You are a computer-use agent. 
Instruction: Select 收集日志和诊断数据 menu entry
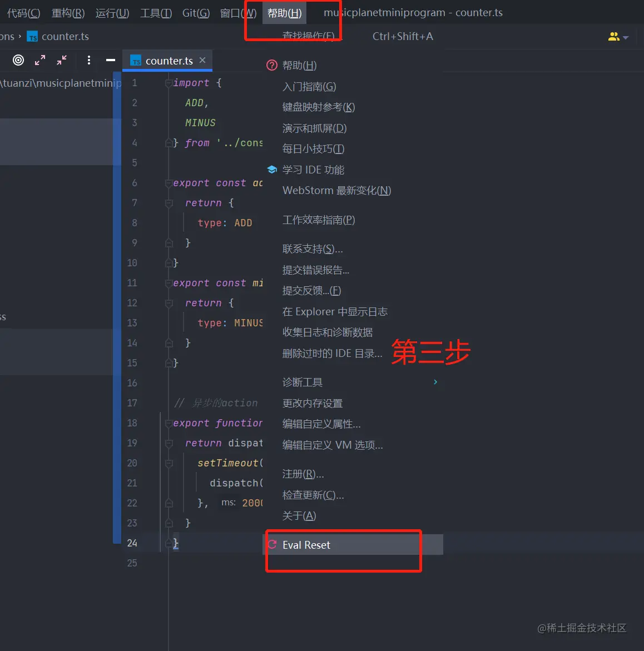[354, 332]
